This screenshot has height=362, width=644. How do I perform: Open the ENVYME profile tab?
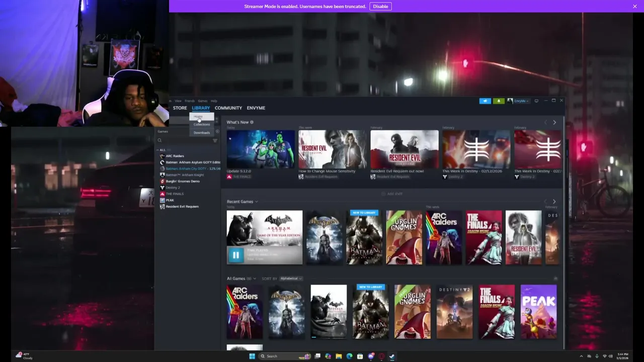pyautogui.click(x=256, y=108)
